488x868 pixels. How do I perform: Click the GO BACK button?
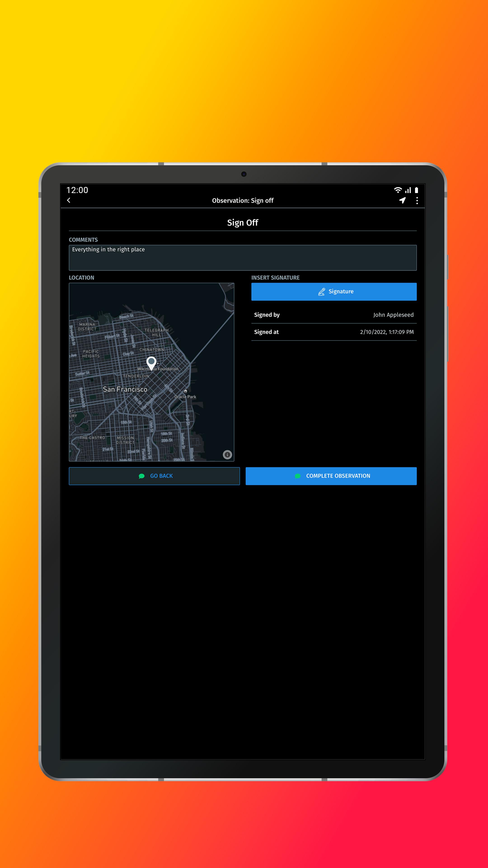[154, 476]
